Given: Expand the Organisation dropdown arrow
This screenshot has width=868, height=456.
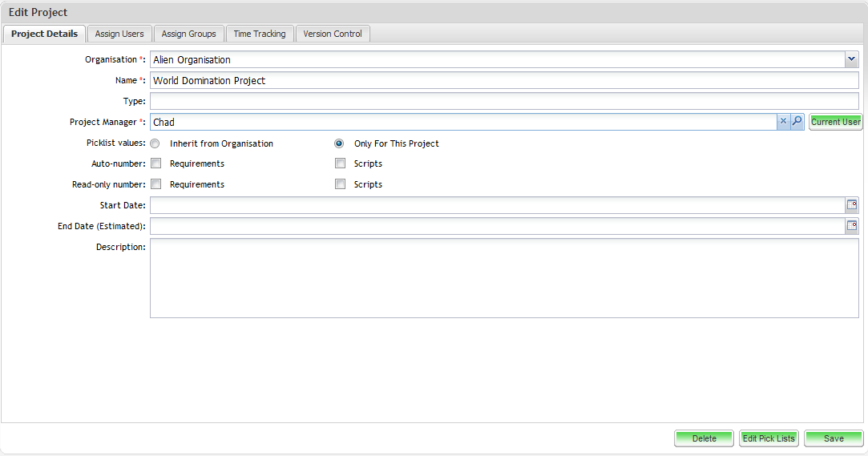Looking at the screenshot, I should pyautogui.click(x=851, y=59).
